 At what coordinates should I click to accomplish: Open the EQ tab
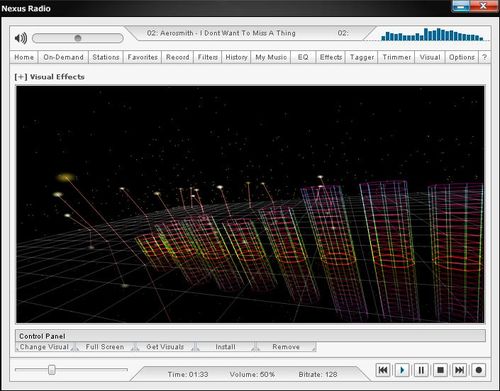[x=303, y=57]
